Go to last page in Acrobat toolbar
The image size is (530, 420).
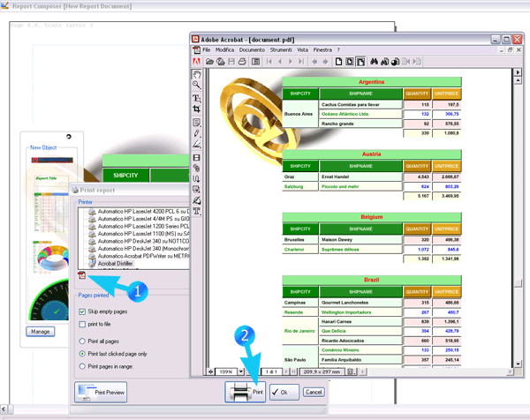pyautogui.click(x=301, y=62)
